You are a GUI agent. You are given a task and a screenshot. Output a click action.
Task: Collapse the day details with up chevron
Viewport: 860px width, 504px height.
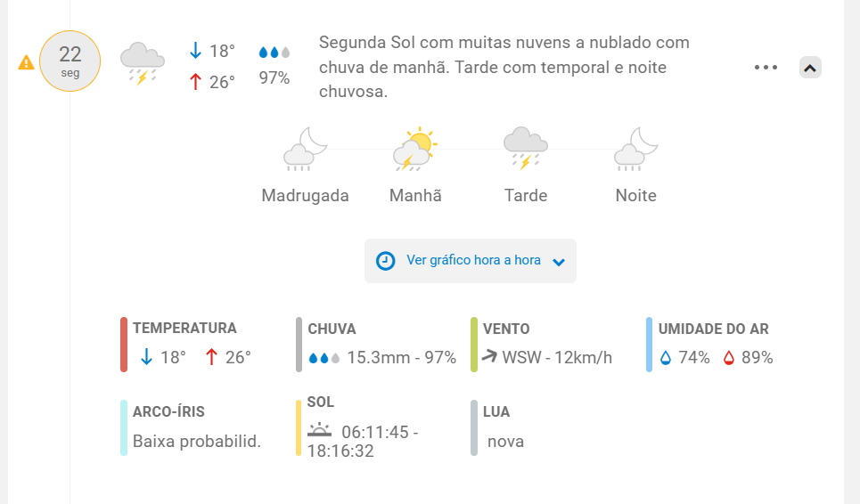click(x=810, y=68)
